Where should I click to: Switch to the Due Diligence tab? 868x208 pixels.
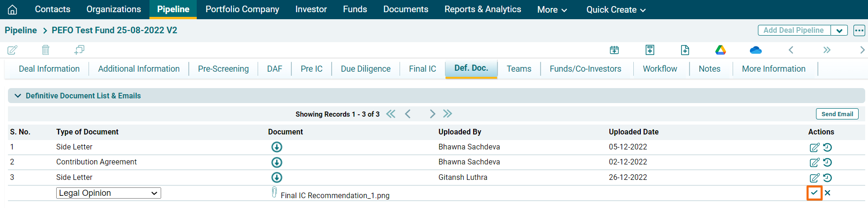pos(365,69)
